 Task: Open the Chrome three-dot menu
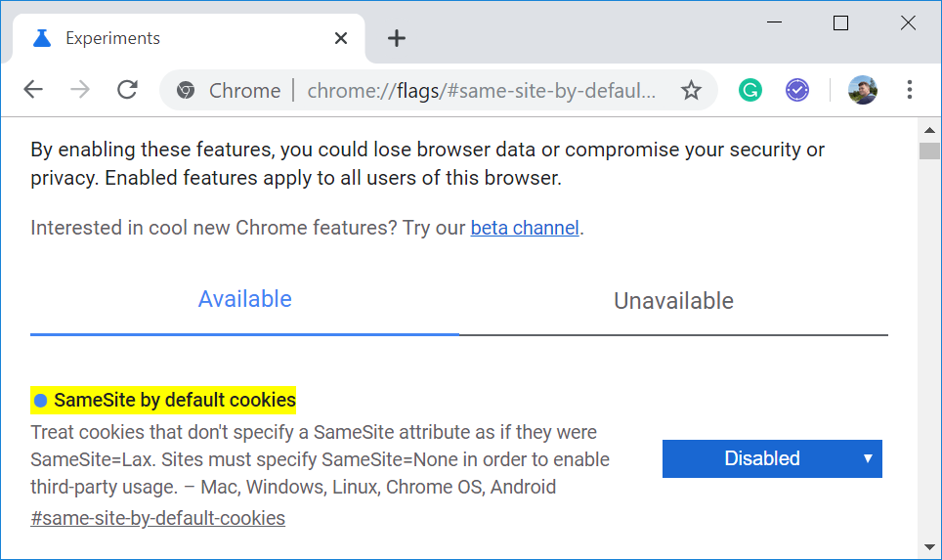(x=909, y=91)
